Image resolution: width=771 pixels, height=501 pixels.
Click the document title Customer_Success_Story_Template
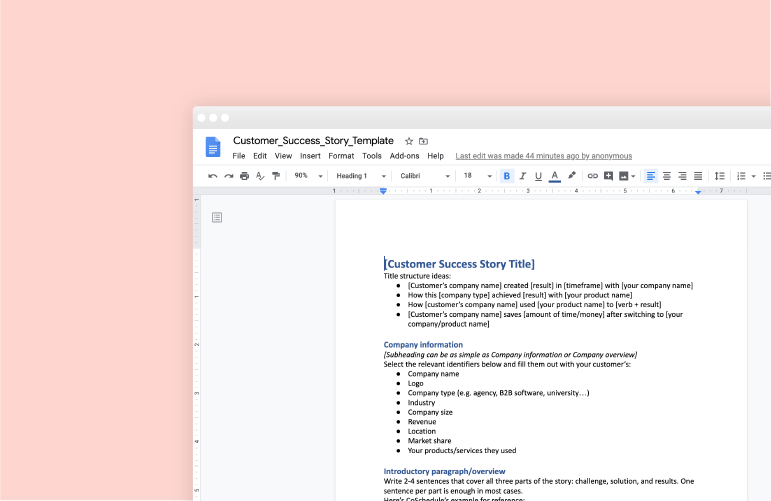[313, 141]
